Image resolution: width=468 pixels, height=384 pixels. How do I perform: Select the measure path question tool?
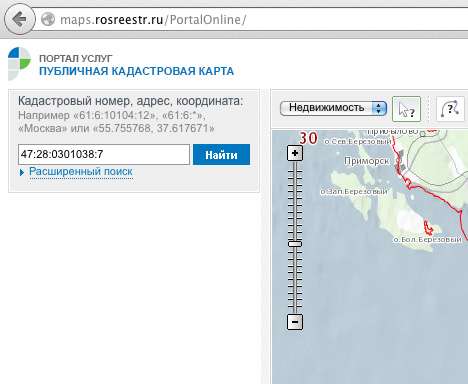click(450, 109)
